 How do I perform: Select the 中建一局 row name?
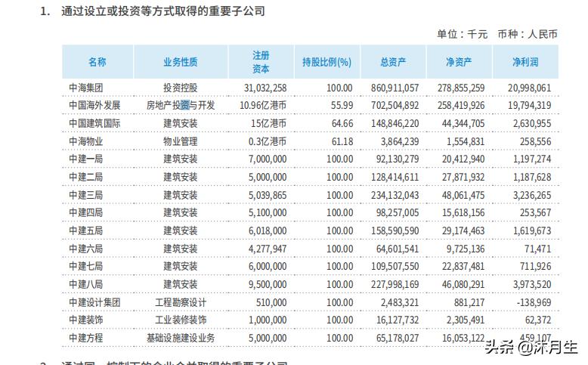pyautogui.click(x=86, y=159)
